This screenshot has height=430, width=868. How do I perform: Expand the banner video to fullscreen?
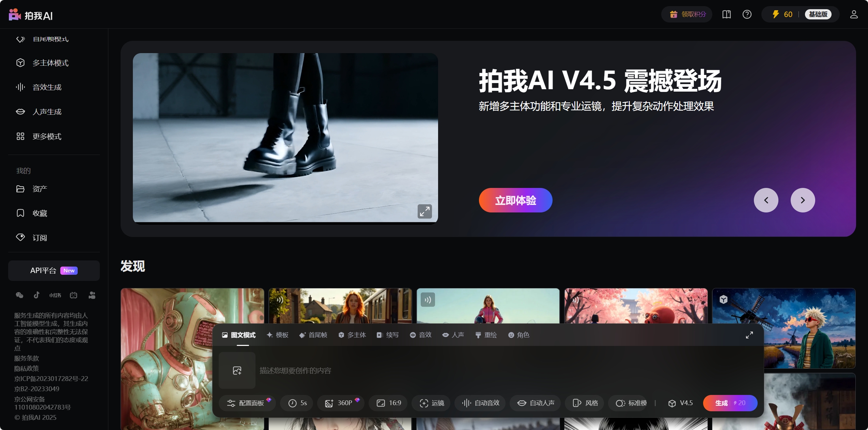click(x=424, y=211)
